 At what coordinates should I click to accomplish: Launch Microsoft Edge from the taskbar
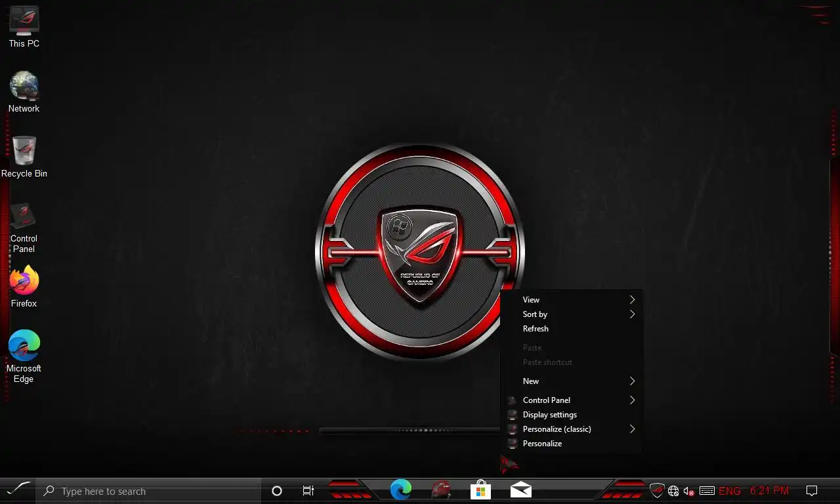401,490
